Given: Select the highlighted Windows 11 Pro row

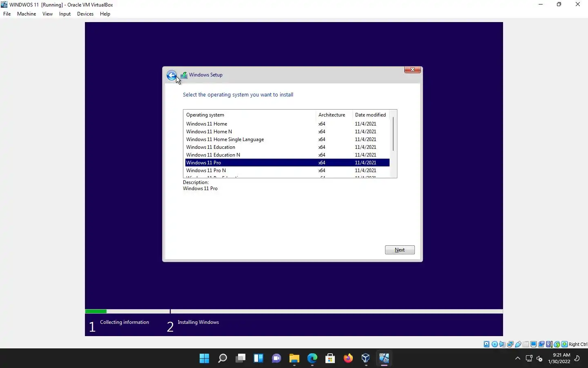Looking at the screenshot, I should tap(287, 163).
